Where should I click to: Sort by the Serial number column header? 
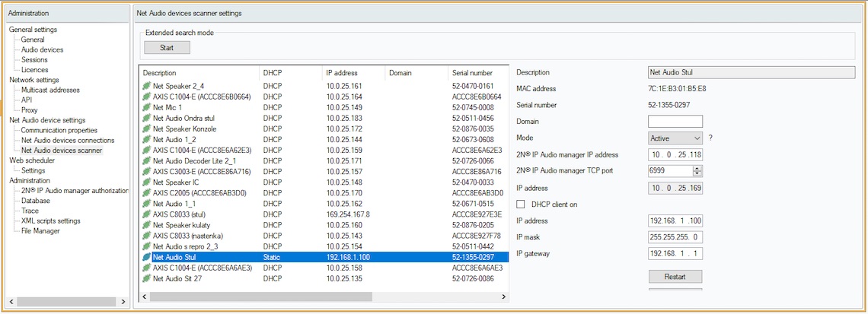477,73
